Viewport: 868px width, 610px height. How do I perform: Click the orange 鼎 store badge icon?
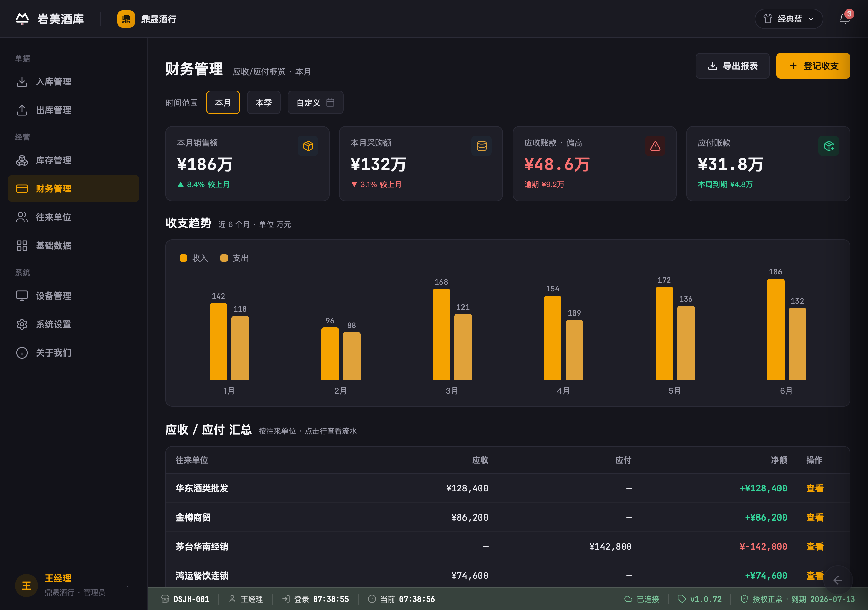(x=126, y=19)
